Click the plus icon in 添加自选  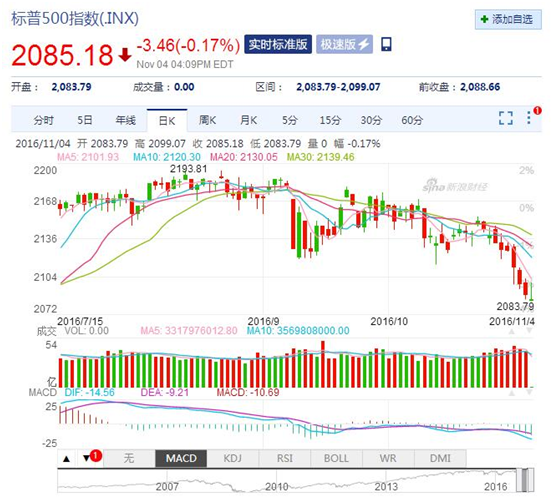pyautogui.click(x=484, y=19)
